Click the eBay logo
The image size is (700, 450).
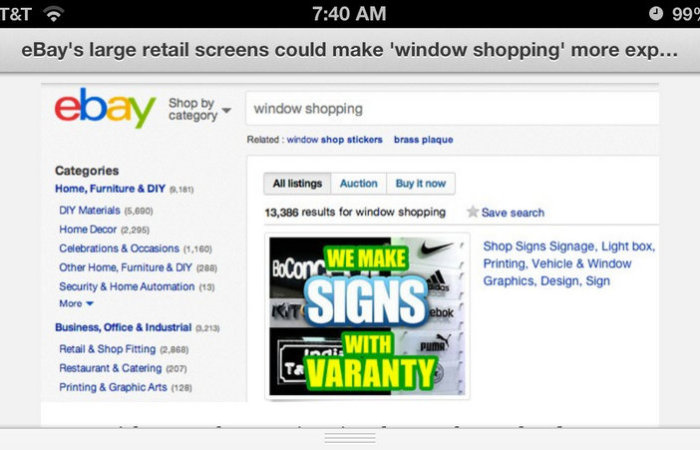pos(105,108)
